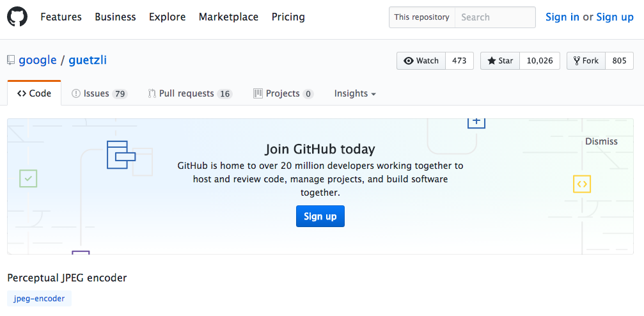Select the Projects tab
Screen dimensions: 644x316
click(283, 93)
